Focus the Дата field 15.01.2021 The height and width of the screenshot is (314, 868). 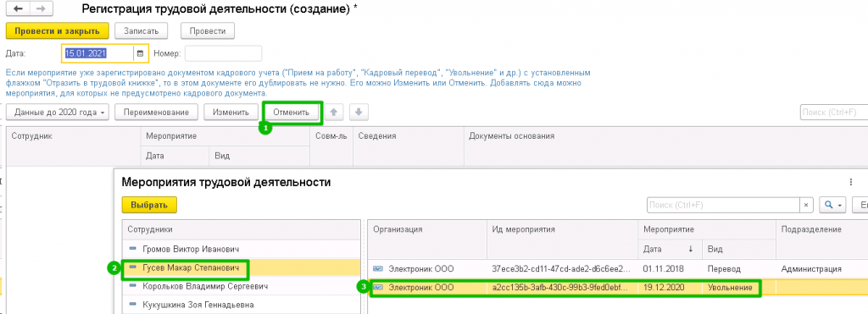click(97, 53)
